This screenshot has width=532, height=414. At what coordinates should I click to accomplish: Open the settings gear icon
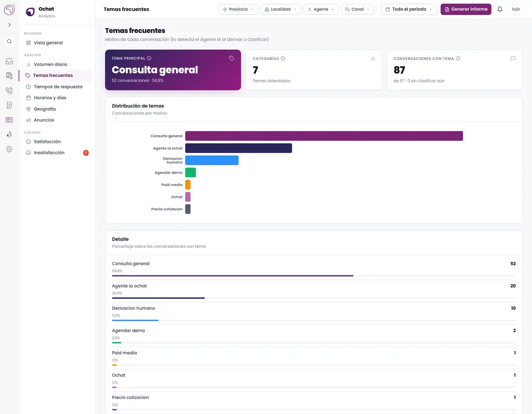(9, 149)
